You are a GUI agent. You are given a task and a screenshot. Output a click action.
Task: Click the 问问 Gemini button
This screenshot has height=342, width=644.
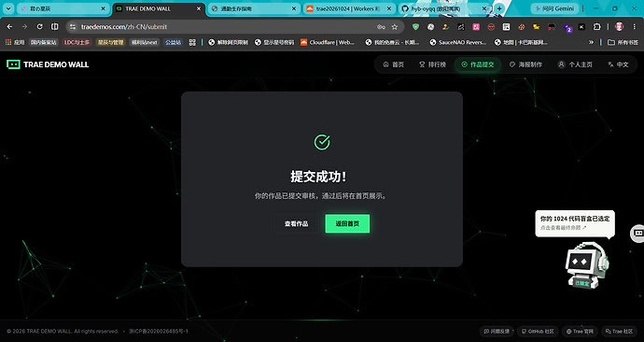555,8
